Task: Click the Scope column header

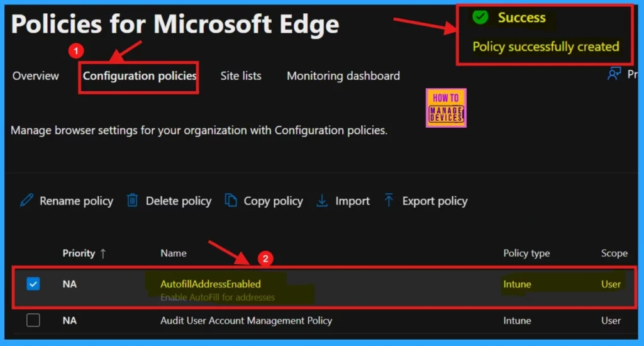Action: pos(614,253)
